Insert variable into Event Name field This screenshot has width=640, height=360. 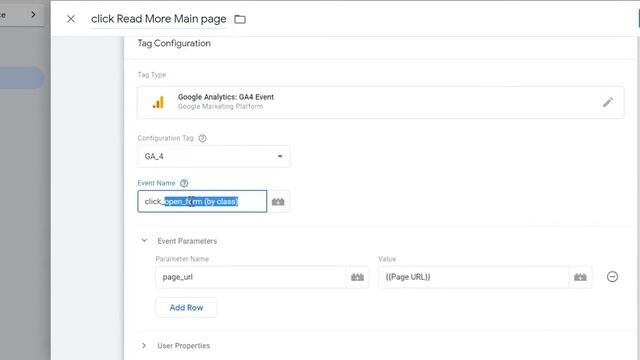pyautogui.click(x=278, y=202)
